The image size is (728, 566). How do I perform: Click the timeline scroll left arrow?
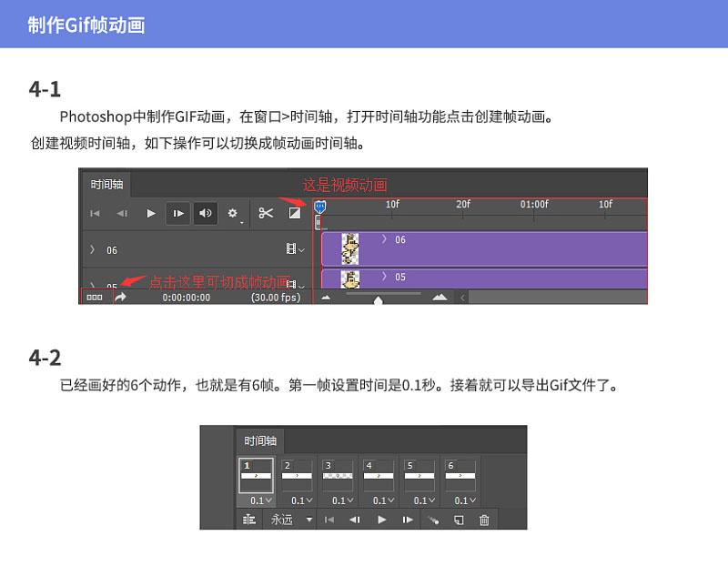462,298
